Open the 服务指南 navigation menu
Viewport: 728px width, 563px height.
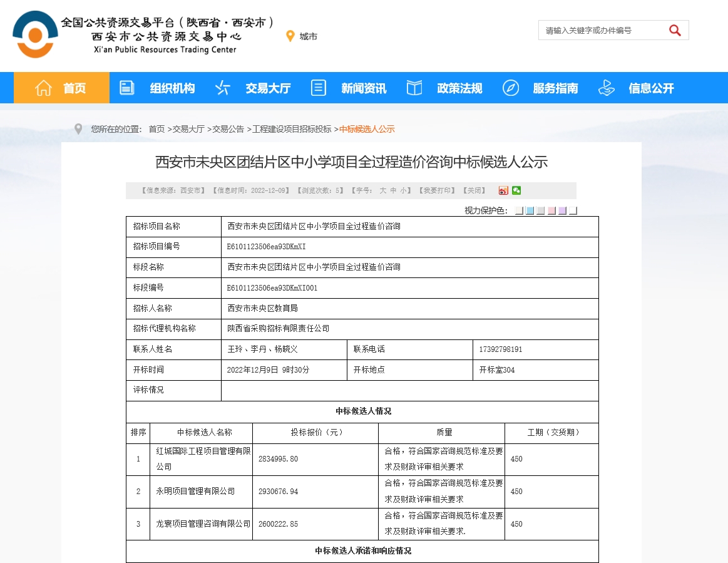click(556, 88)
